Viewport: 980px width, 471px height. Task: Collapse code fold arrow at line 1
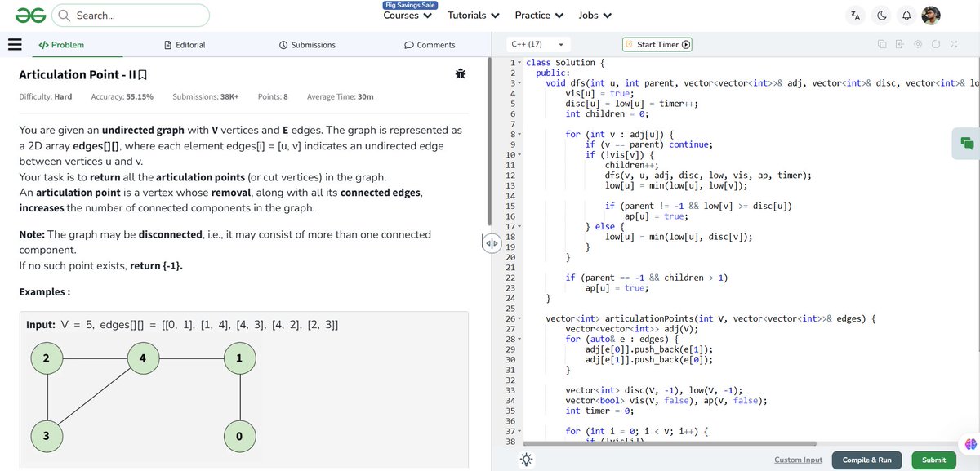pyautogui.click(x=519, y=63)
